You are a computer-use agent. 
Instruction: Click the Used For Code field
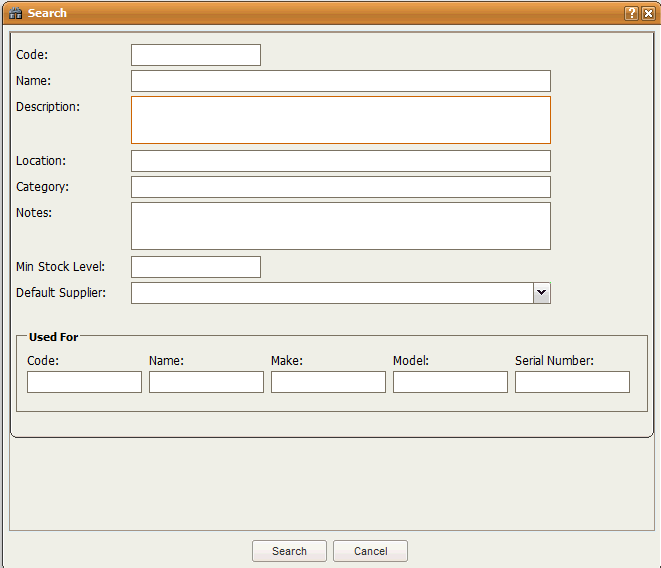pyautogui.click(x=84, y=382)
